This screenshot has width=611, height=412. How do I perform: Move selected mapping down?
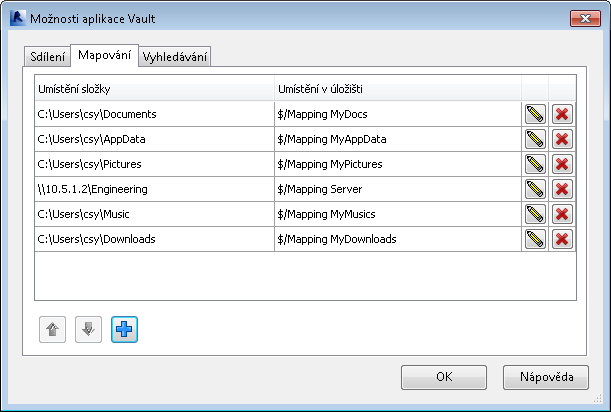point(89,329)
